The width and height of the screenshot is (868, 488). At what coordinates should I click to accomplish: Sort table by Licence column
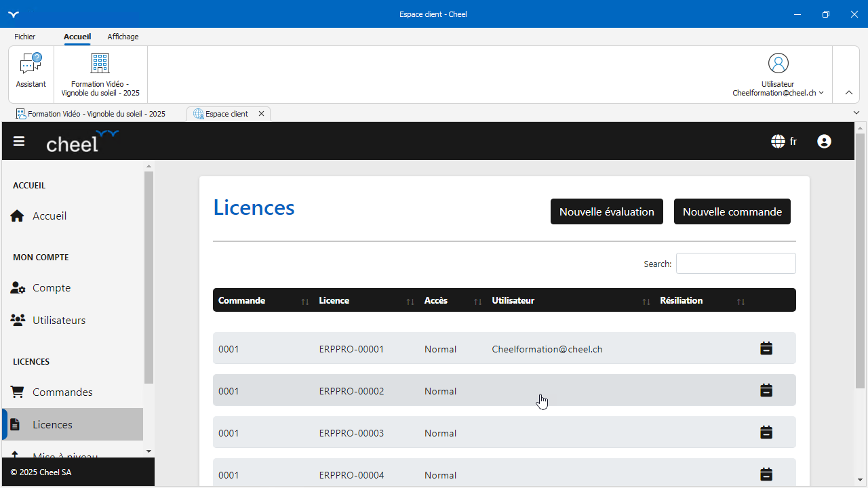(410, 302)
